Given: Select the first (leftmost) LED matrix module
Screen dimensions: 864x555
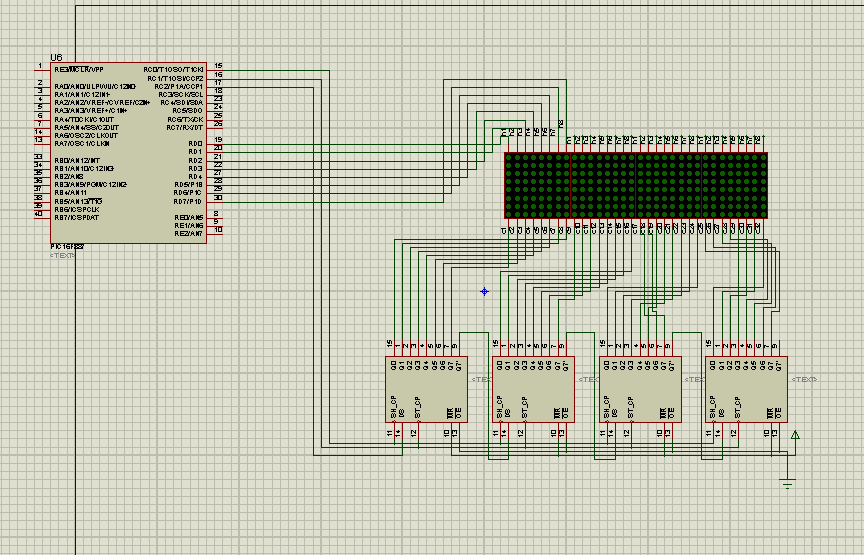Looking at the screenshot, I should click(537, 185).
